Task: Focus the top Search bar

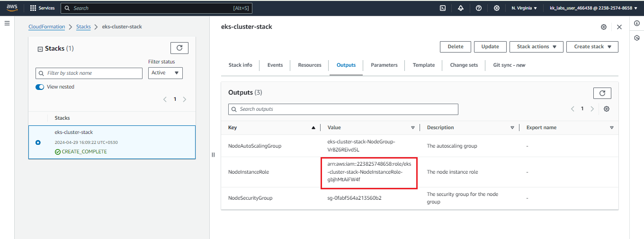Action: tap(157, 8)
